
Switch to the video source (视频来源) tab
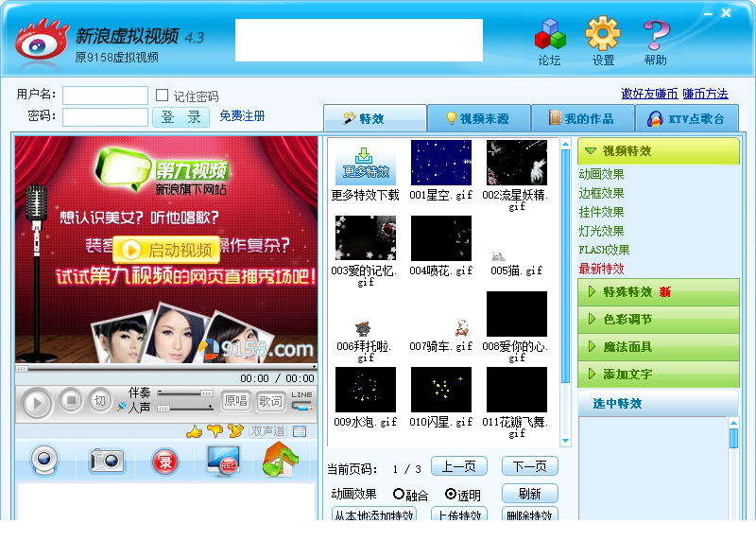tap(479, 118)
